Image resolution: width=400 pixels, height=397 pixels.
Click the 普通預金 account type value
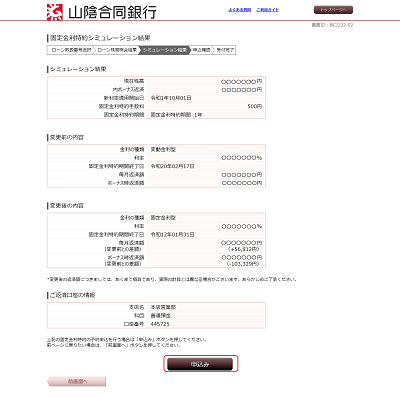pos(160,316)
